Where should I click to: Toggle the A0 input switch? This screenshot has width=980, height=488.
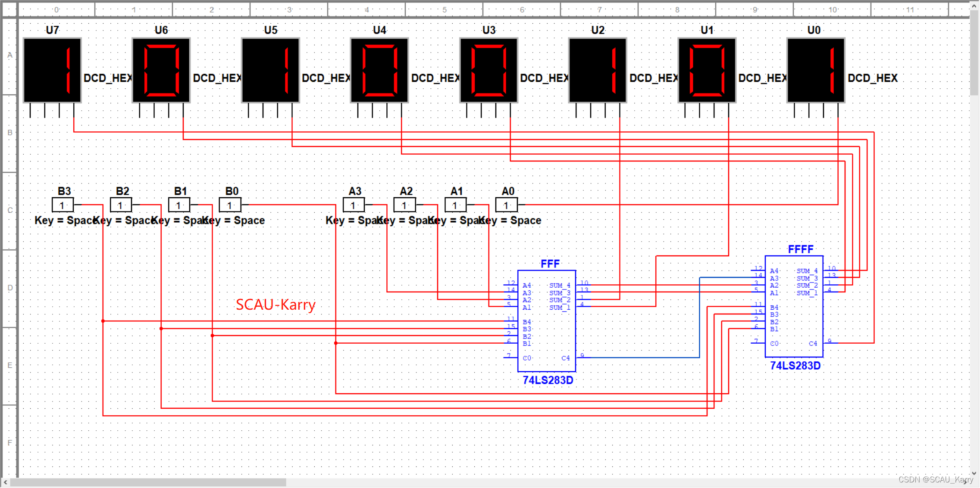pyautogui.click(x=506, y=205)
